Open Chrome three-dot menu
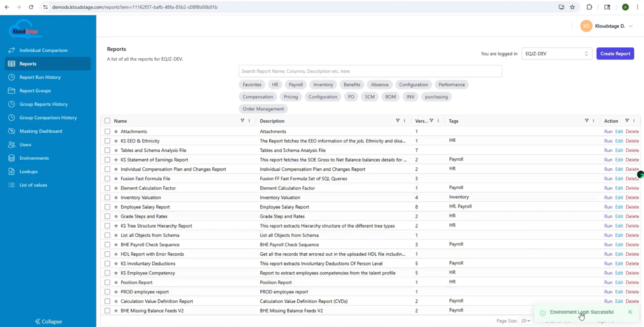Viewport: 644px width, 327px height. pos(637,7)
